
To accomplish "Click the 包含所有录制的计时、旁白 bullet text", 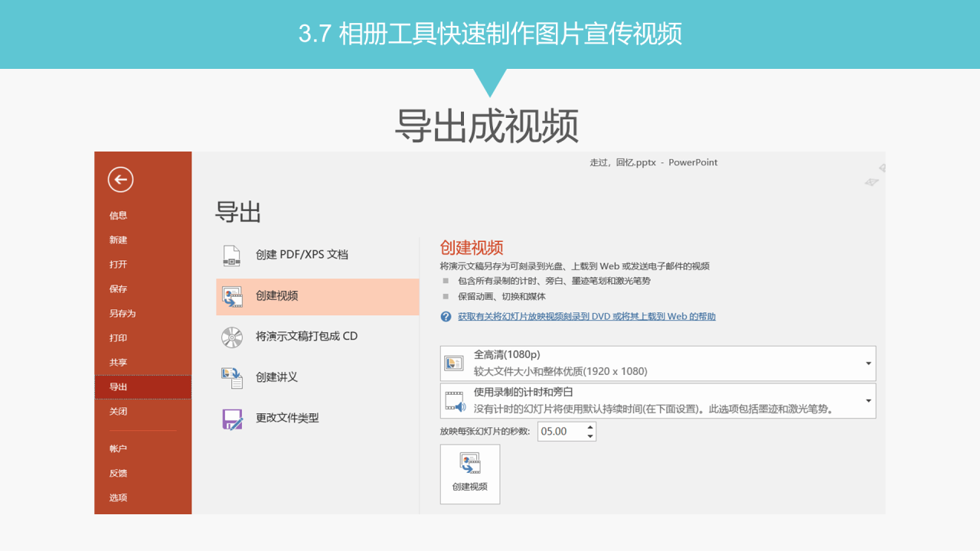I will 554,282.
